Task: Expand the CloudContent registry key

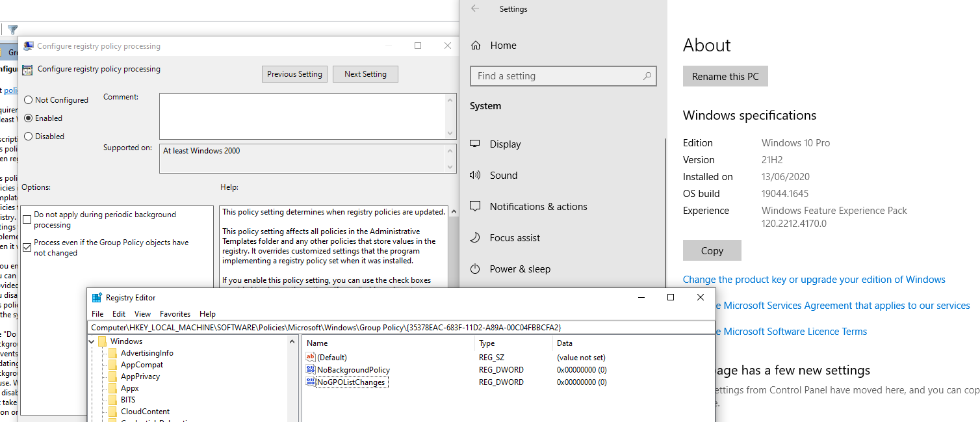Action: coord(105,412)
